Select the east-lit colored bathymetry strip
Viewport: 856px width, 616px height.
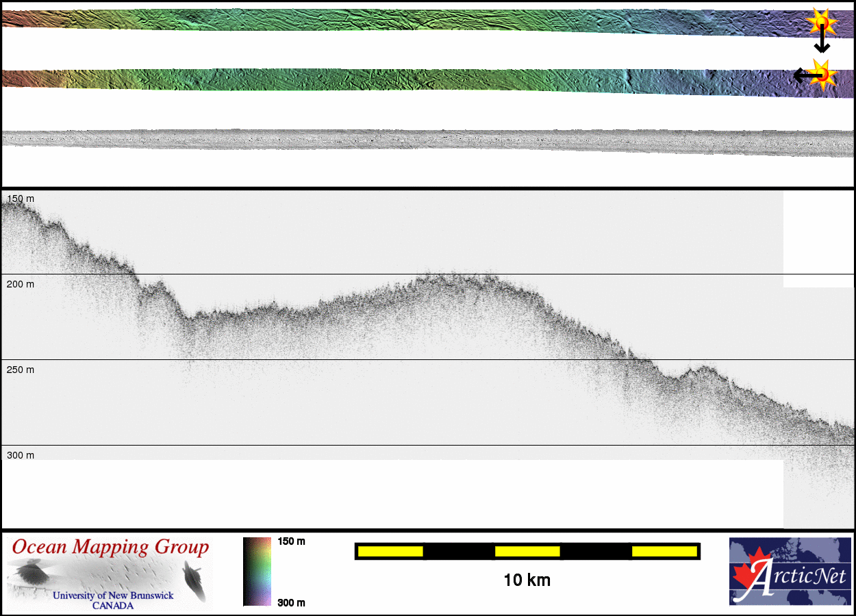411,79
